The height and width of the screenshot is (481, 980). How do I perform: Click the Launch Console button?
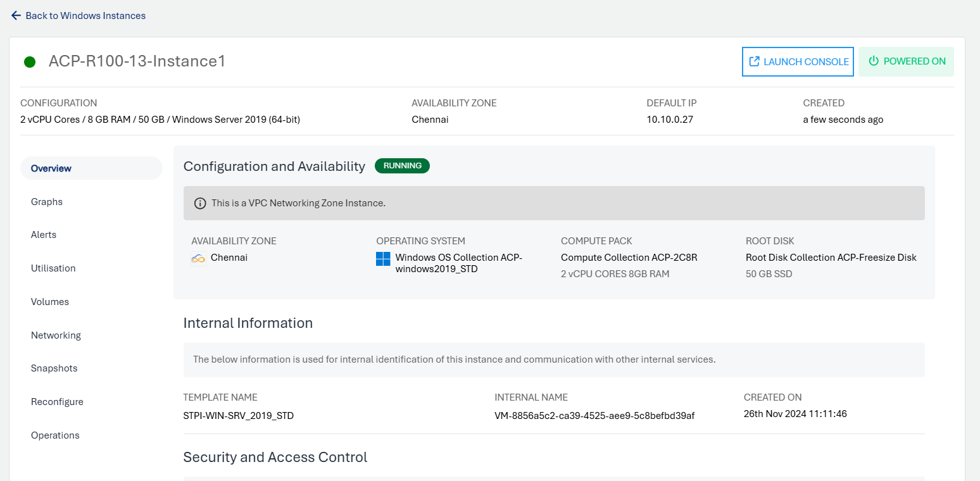798,61
